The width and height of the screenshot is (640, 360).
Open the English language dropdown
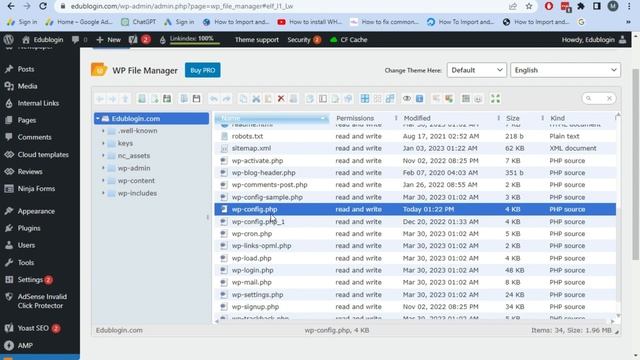[x=565, y=70]
